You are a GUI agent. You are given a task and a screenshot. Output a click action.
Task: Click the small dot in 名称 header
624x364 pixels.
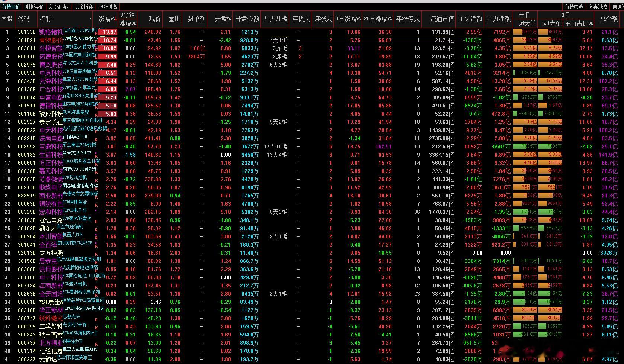coord(90,19)
